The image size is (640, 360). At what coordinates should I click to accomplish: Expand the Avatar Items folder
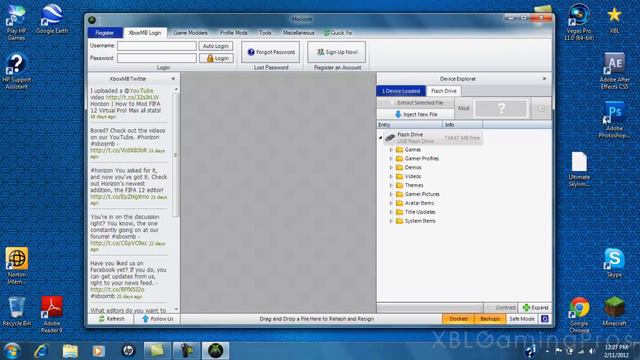(391, 203)
